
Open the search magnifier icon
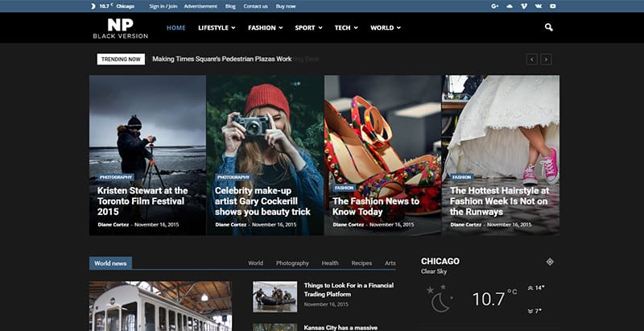tap(549, 27)
